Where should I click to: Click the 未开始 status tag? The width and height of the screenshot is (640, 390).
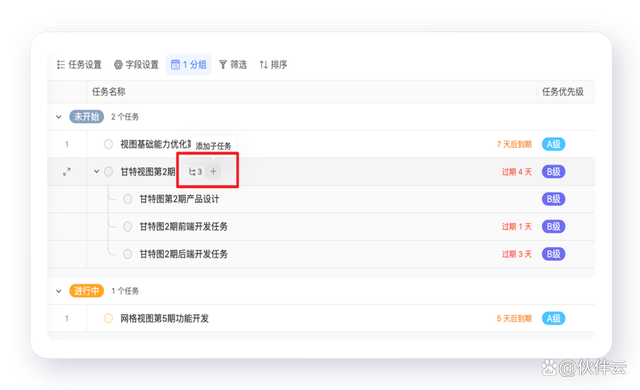click(x=87, y=117)
